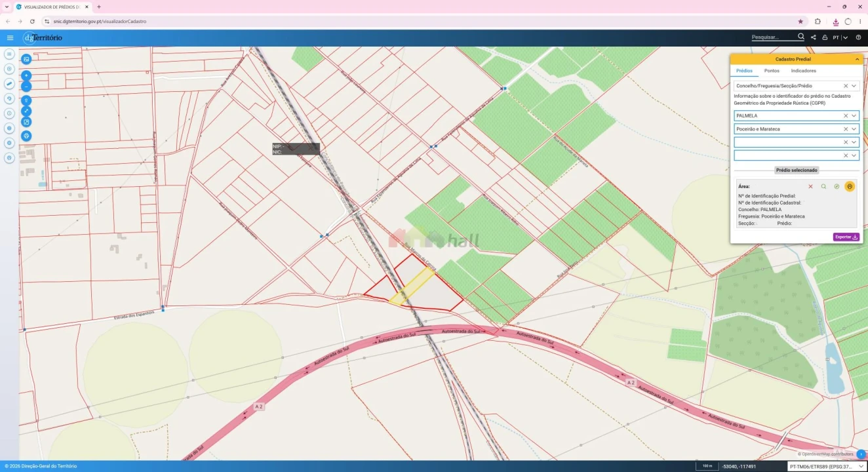Zoom out with the minus map button

coord(26,86)
